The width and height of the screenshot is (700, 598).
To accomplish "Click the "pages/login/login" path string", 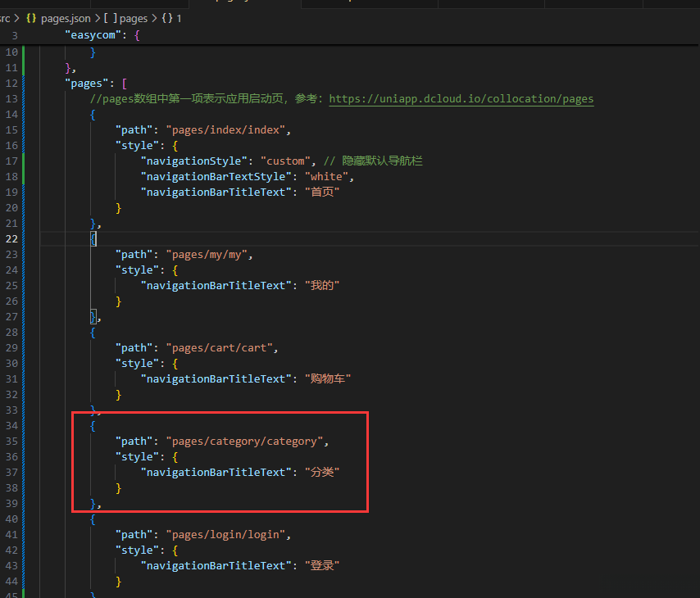I will (x=225, y=534).
